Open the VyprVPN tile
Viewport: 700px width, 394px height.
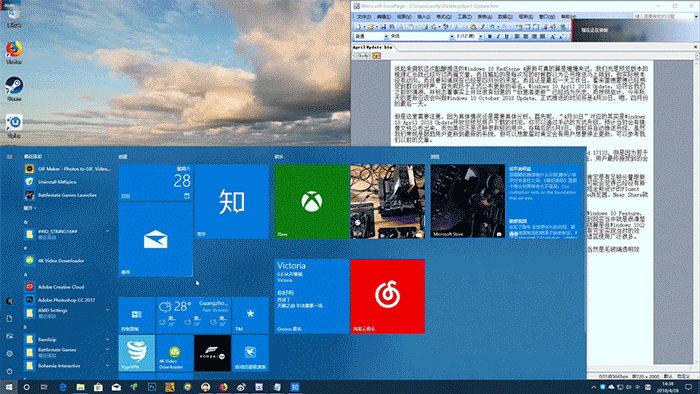click(x=137, y=353)
